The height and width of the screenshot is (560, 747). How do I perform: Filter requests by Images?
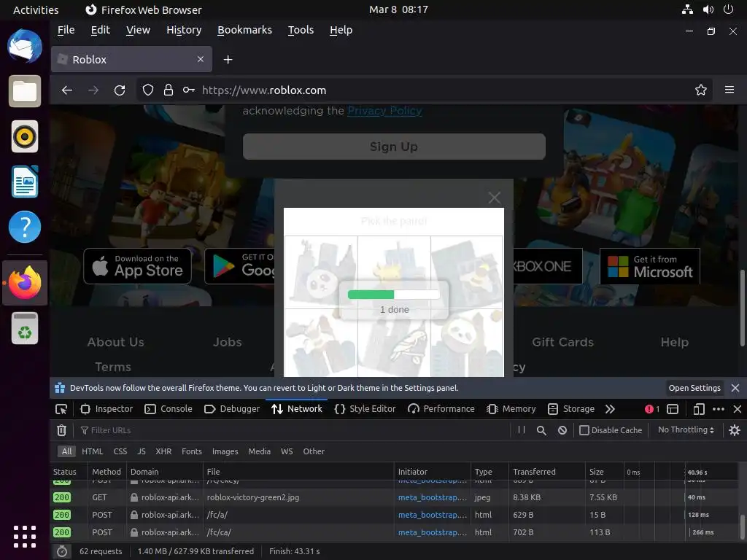click(x=225, y=451)
